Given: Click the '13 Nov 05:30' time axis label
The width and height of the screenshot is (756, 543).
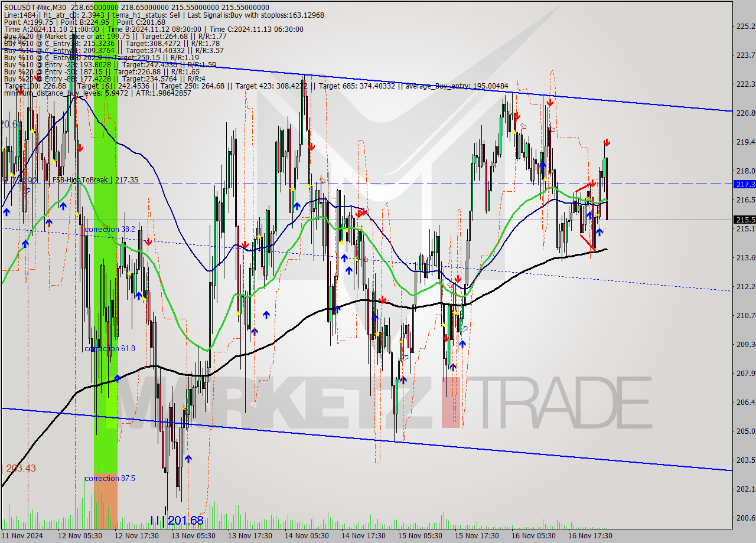Looking at the screenshot, I should [193, 536].
